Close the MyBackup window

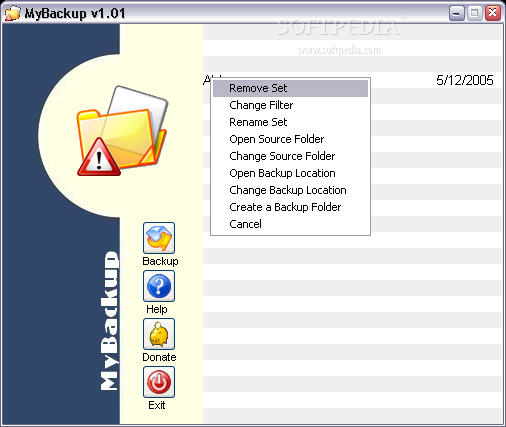coord(493,13)
